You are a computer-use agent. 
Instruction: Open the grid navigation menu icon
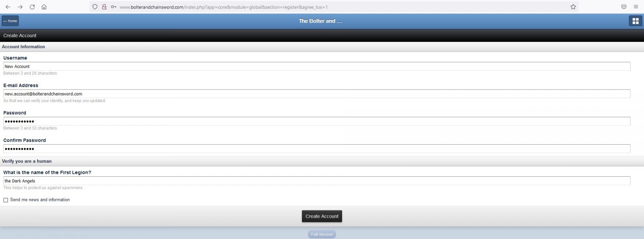636,21
